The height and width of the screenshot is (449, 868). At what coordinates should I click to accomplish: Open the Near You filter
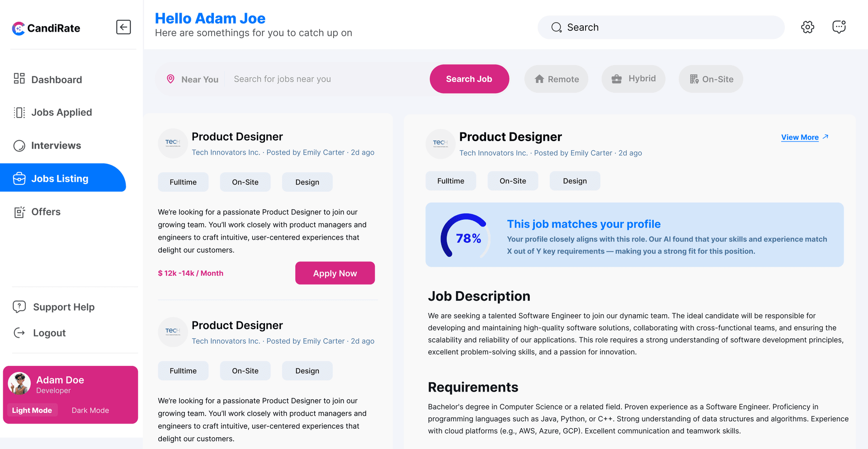pyautogui.click(x=193, y=79)
